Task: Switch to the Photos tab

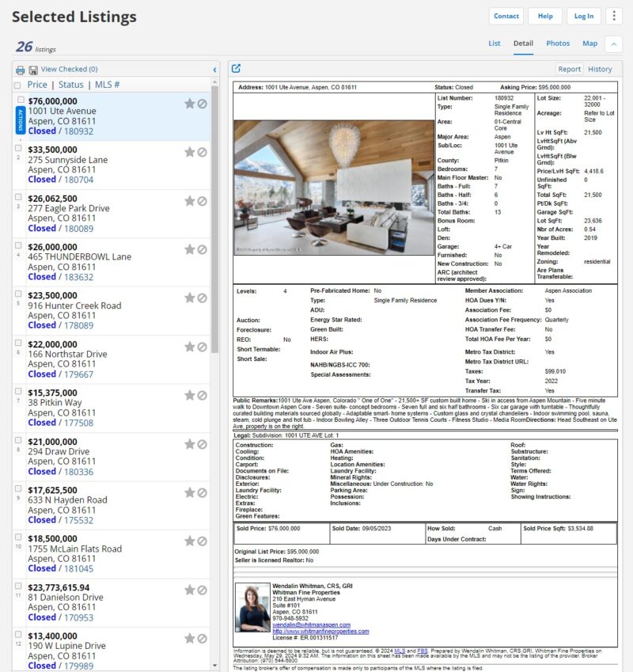Action: pos(558,44)
